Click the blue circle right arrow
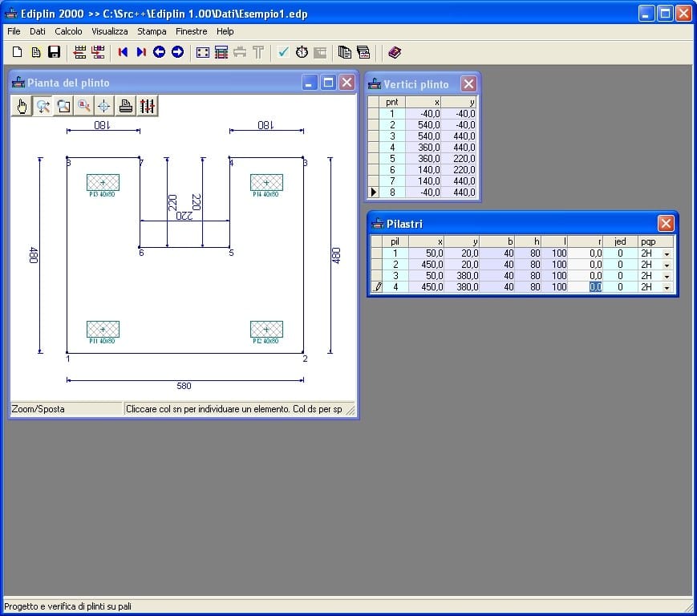Image resolution: width=697 pixels, height=616 pixels. (x=177, y=52)
